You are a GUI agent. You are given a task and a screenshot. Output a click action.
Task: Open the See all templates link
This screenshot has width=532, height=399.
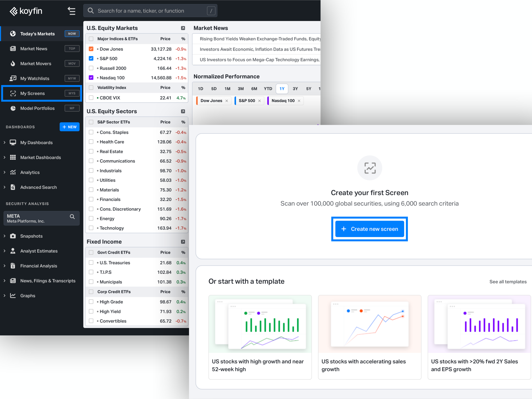508,282
